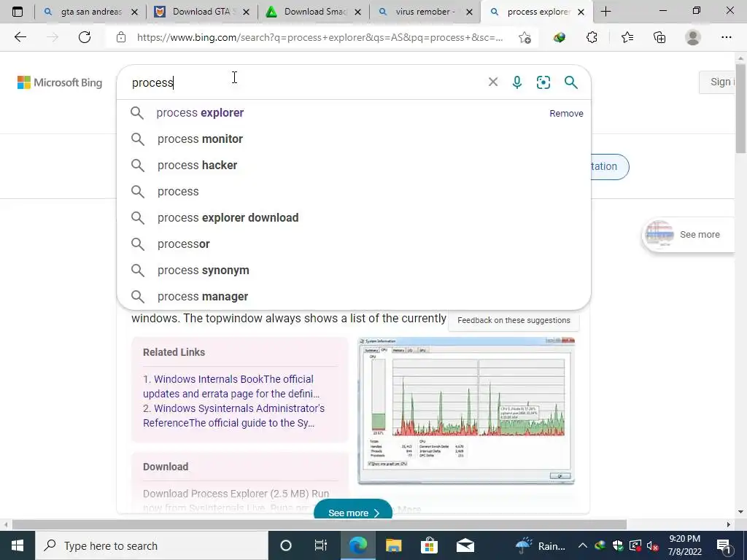
Task: Open Windows Security shield tray icon
Action: (618, 545)
